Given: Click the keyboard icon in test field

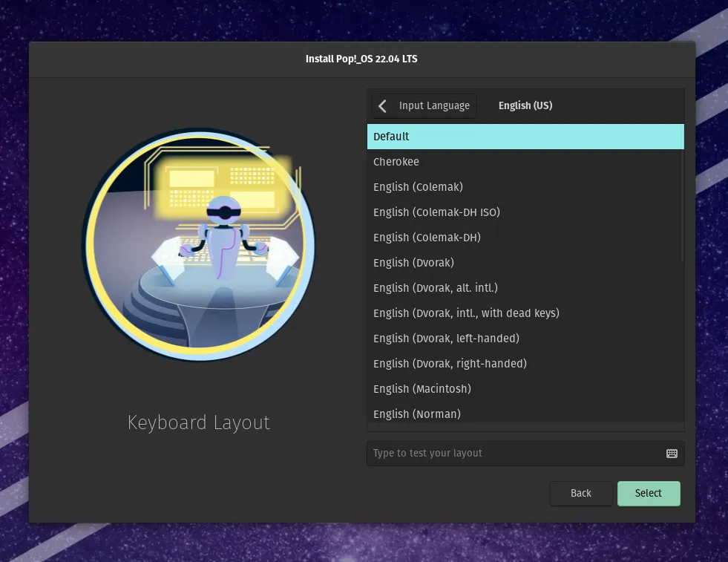Looking at the screenshot, I should click(x=672, y=454).
